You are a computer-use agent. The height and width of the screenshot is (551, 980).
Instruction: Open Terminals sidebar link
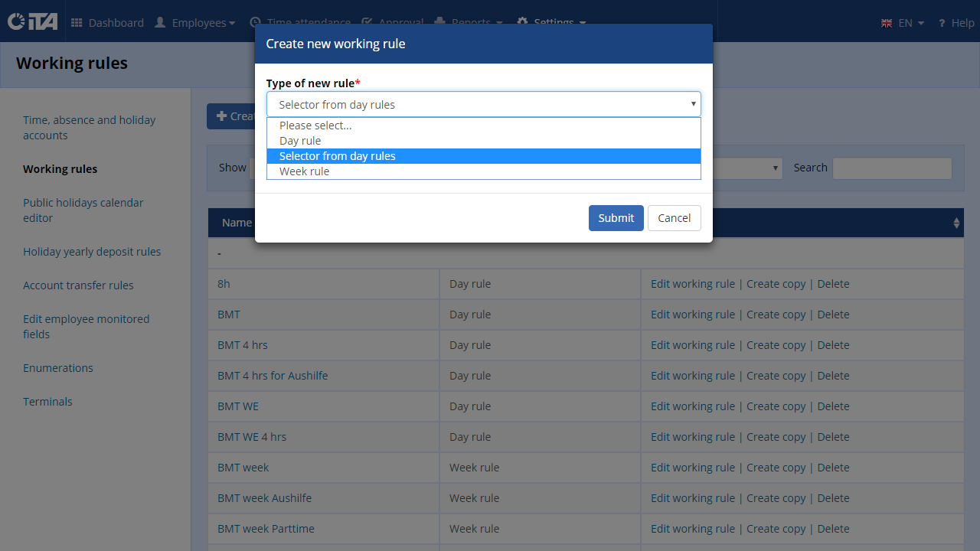tap(47, 402)
